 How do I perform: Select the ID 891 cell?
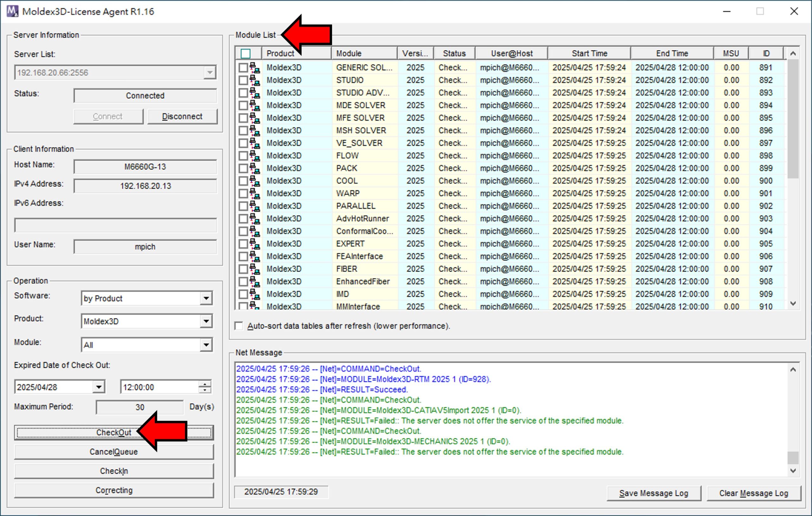coord(766,68)
